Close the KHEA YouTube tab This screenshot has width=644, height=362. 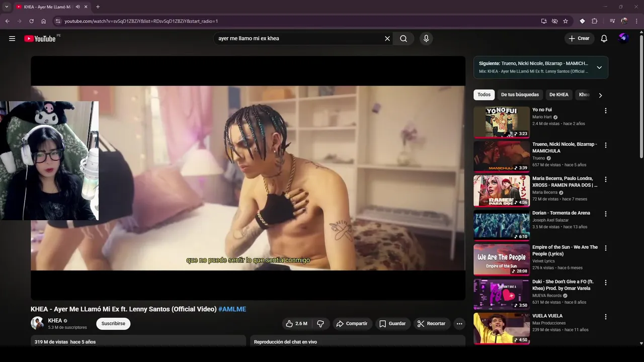pos(86,7)
